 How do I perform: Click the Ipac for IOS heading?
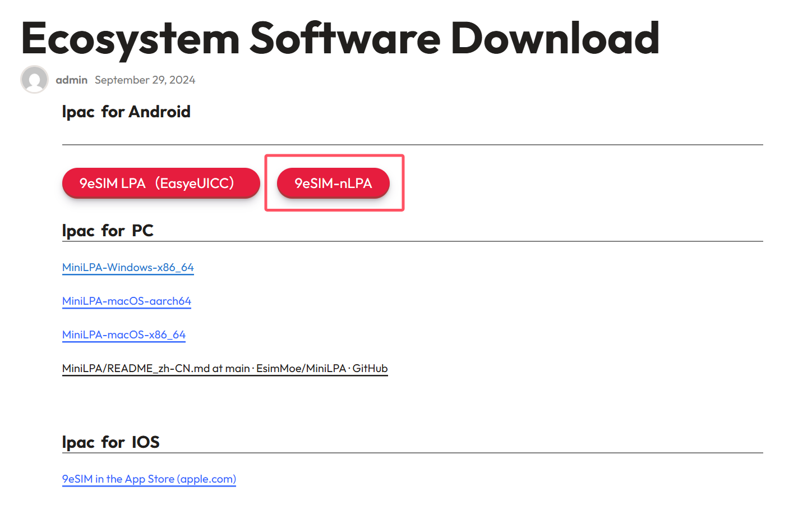click(x=110, y=442)
